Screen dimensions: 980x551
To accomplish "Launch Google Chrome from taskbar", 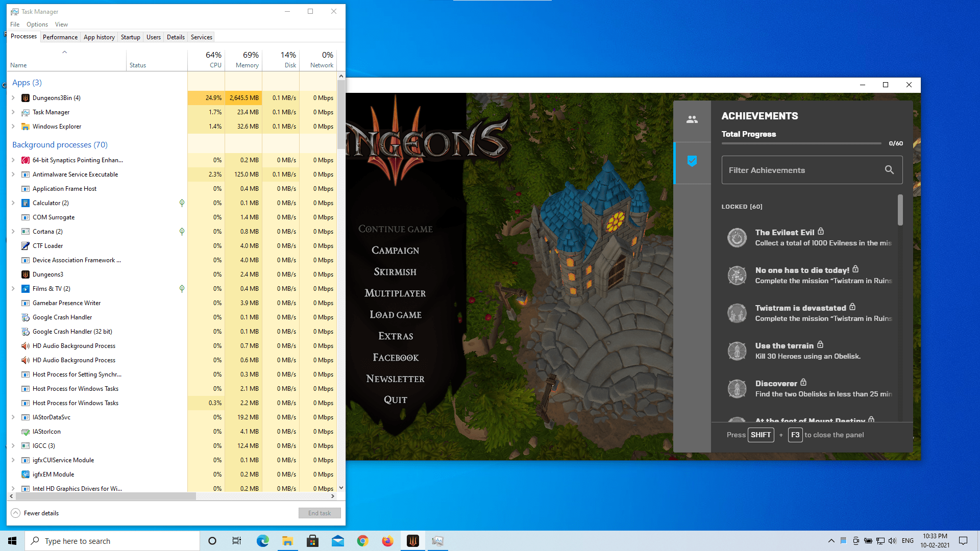I will pyautogui.click(x=362, y=541).
